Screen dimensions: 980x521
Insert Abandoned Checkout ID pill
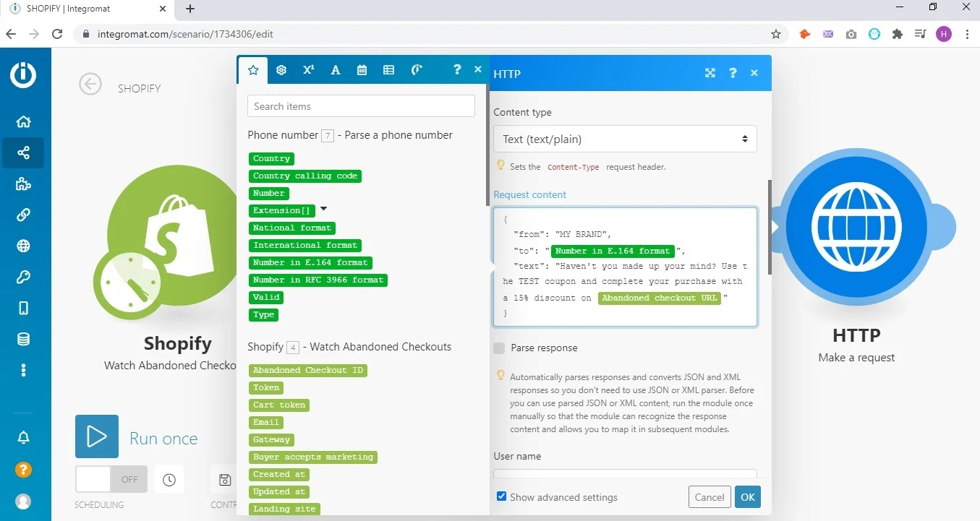click(308, 370)
